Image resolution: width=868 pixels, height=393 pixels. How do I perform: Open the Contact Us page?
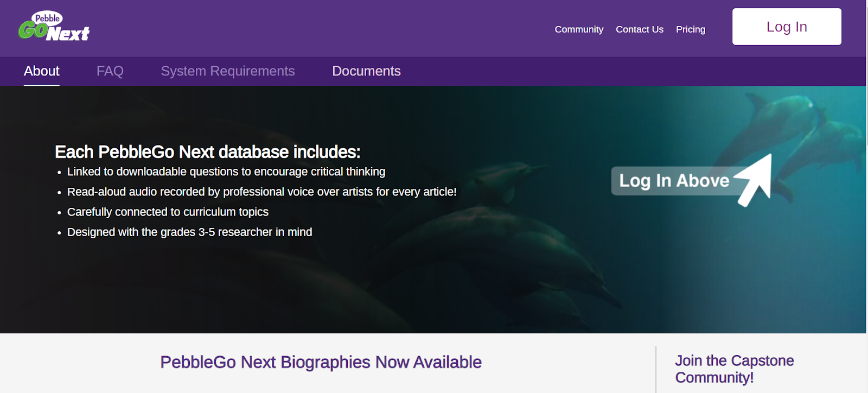coord(640,29)
